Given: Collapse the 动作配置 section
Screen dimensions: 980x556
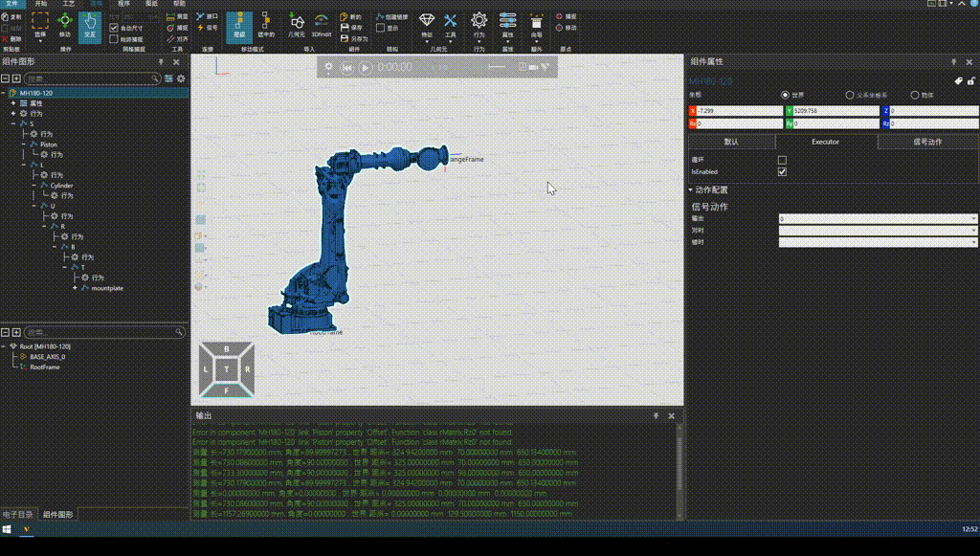Looking at the screenshot, I should [691, 189].
